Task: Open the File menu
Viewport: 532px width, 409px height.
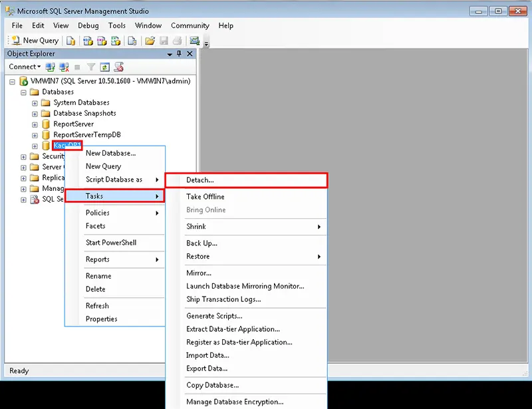Action: [x=17, y=25]
